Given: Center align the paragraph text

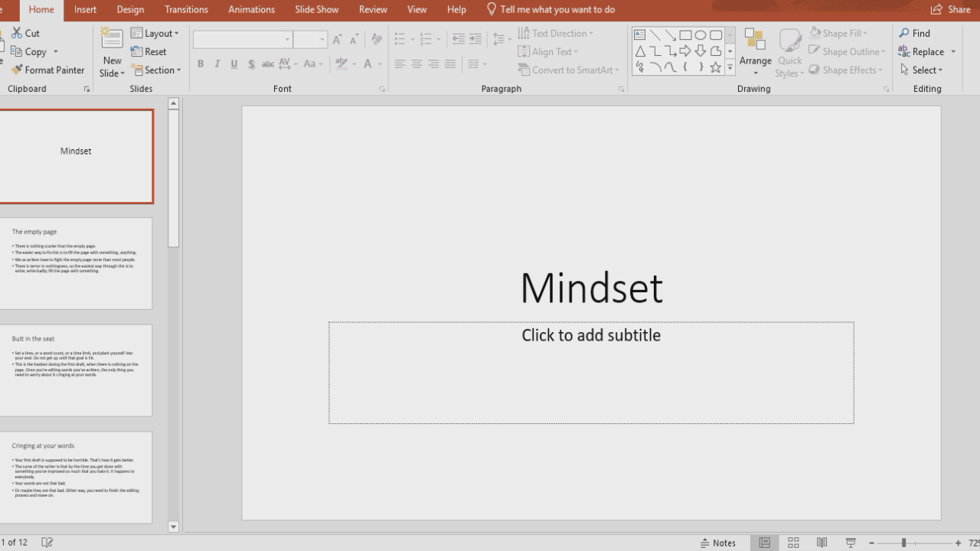Looking at the screenshot, I should point(416,64).
